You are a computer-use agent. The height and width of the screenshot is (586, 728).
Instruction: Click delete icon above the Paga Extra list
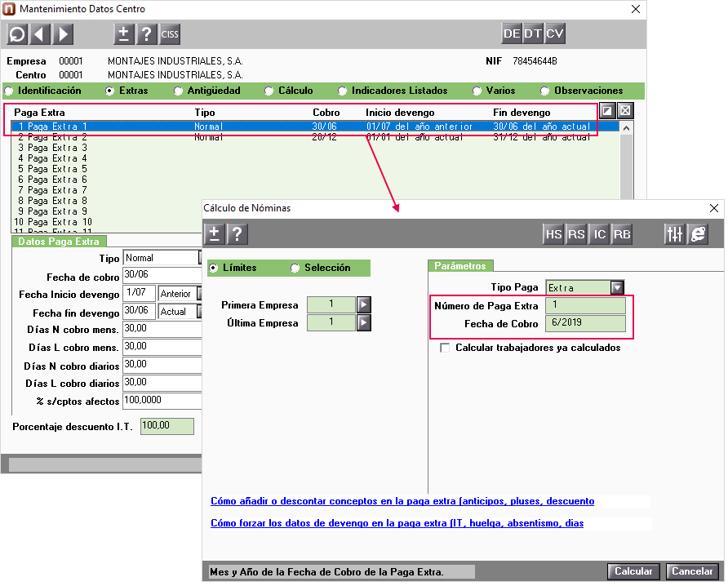point(625,110)
